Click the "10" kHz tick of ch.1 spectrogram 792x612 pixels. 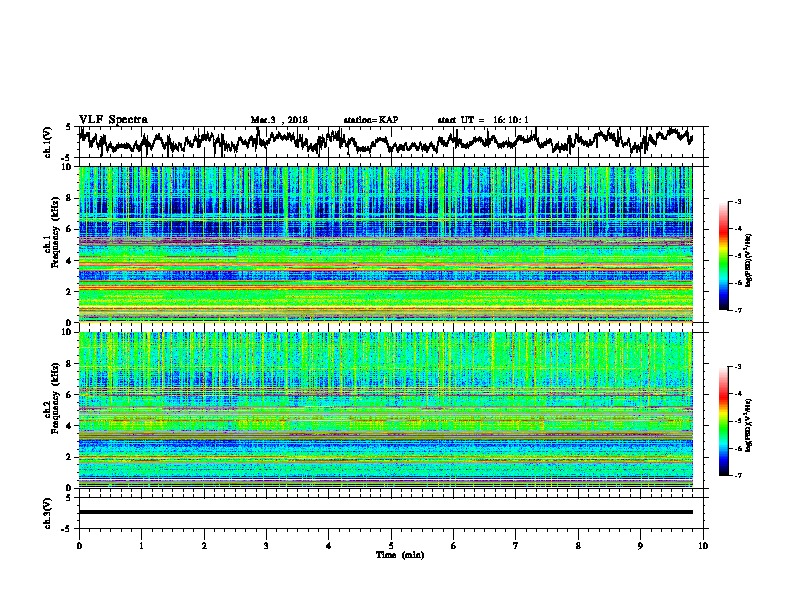tap(67, 167)
